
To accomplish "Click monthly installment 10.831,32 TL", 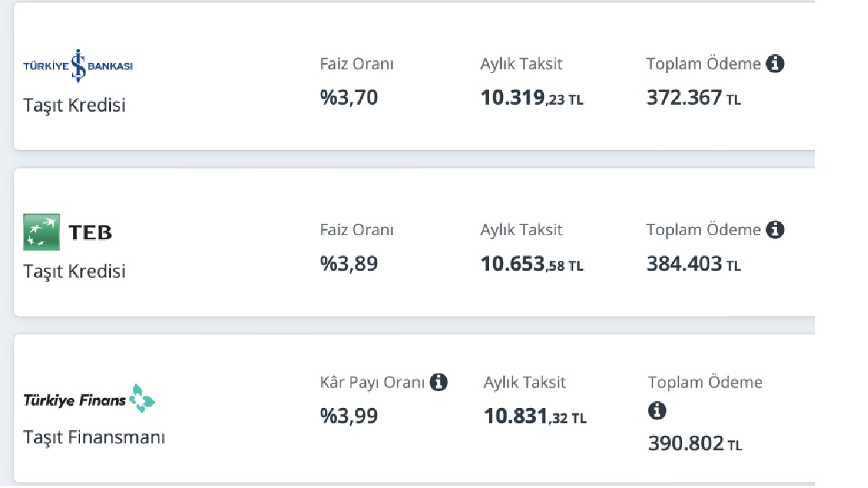I will 536,417.
